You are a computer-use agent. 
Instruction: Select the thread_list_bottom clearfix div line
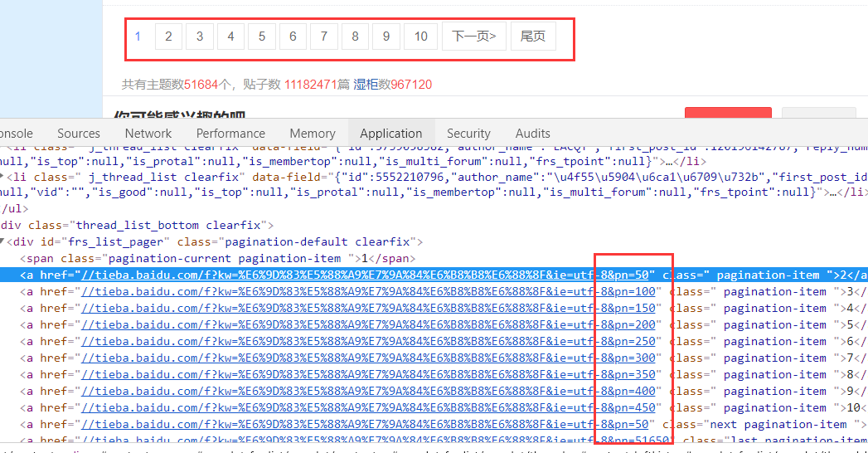[x=137, y=226]
